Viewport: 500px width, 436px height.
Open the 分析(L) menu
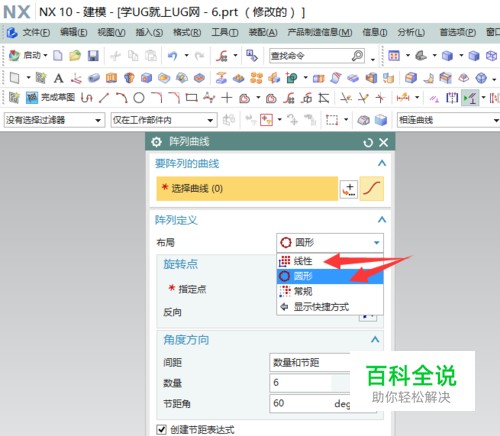coord(411,32)
